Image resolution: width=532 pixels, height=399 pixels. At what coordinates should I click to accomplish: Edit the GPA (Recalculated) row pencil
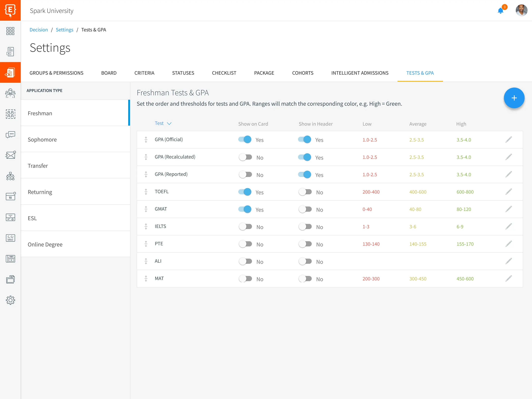point(508,157)
